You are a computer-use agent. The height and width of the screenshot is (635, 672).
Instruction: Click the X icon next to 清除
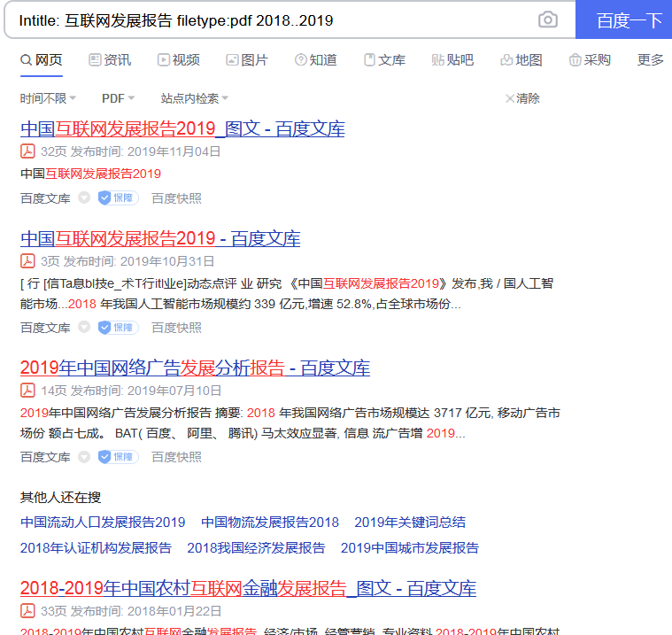click(x=510, y=98)
